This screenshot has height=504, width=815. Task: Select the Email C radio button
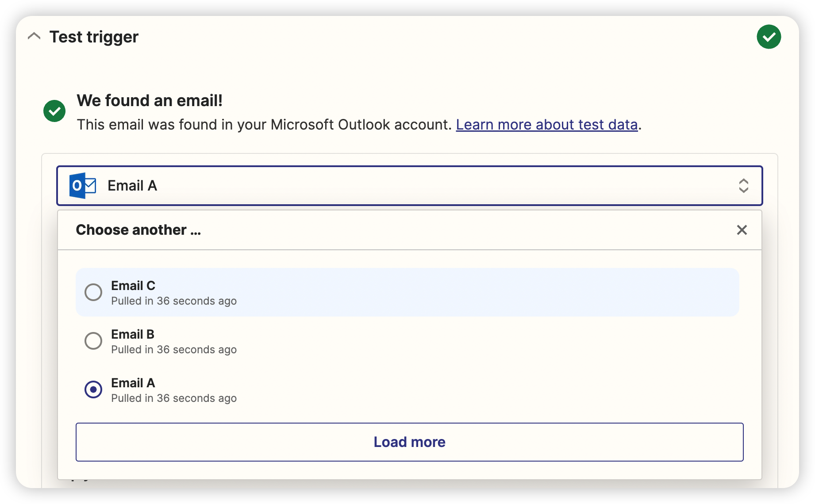(x=93, y=292)
